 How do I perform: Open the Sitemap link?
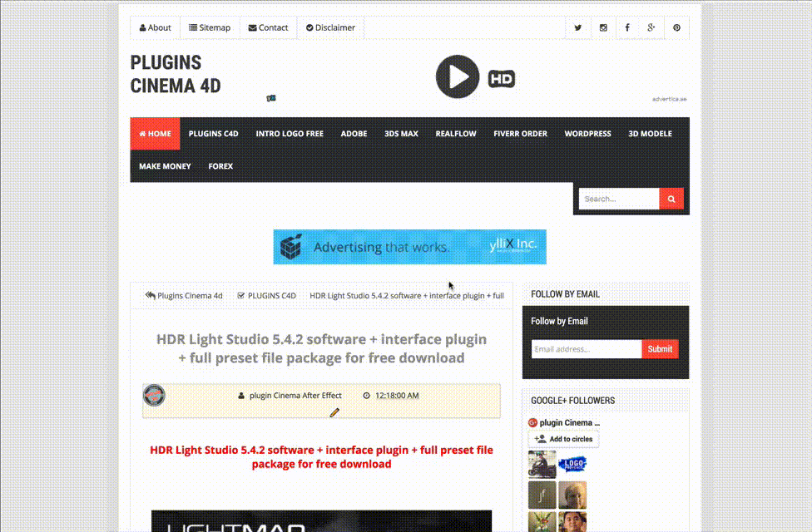click(209, 27)
